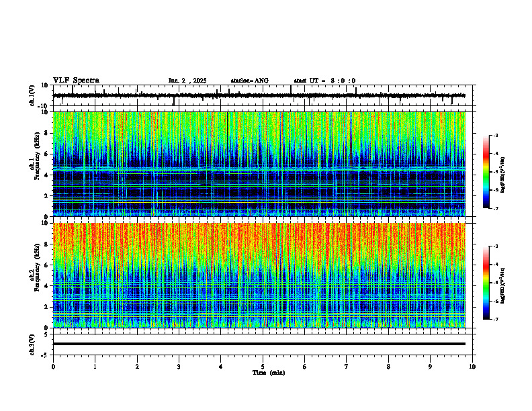The height and width of the screenshot is (411, 532).
Task: Click the "start UT = 8:0:0" header text
Action: coord(324,81)
